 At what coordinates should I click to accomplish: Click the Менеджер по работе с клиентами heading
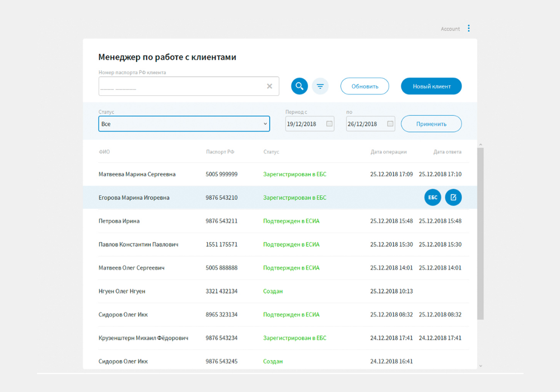(x=167, y=57)
